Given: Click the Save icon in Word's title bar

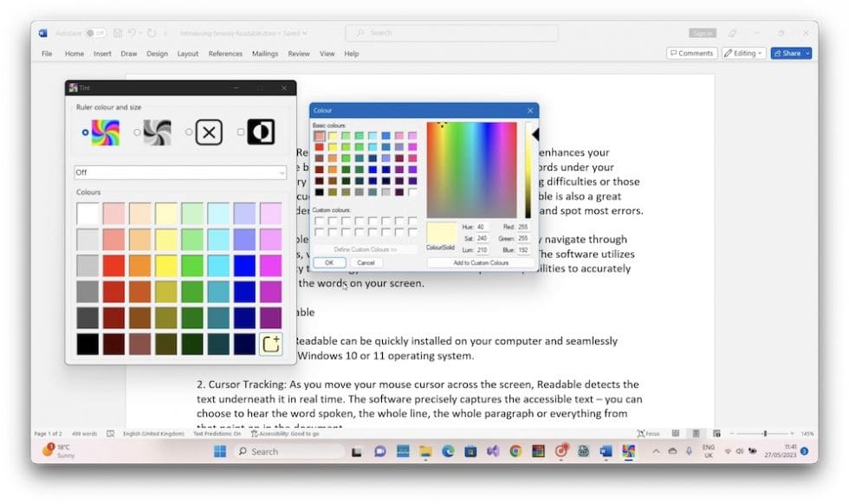Looking at the screenshot, I should click(118, 32).
